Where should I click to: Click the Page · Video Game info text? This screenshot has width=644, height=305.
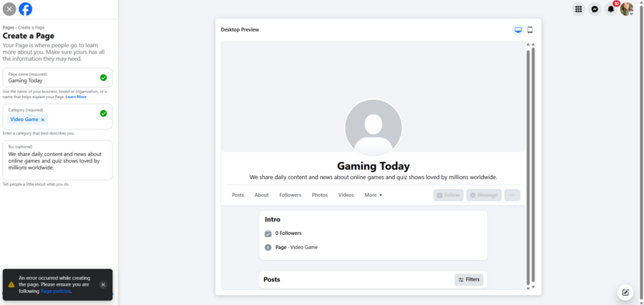tap(296, 248)
